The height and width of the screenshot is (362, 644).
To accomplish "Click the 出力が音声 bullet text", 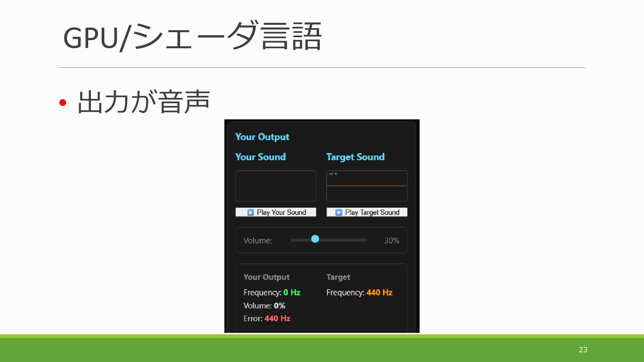I will click(x=144, y=102).
